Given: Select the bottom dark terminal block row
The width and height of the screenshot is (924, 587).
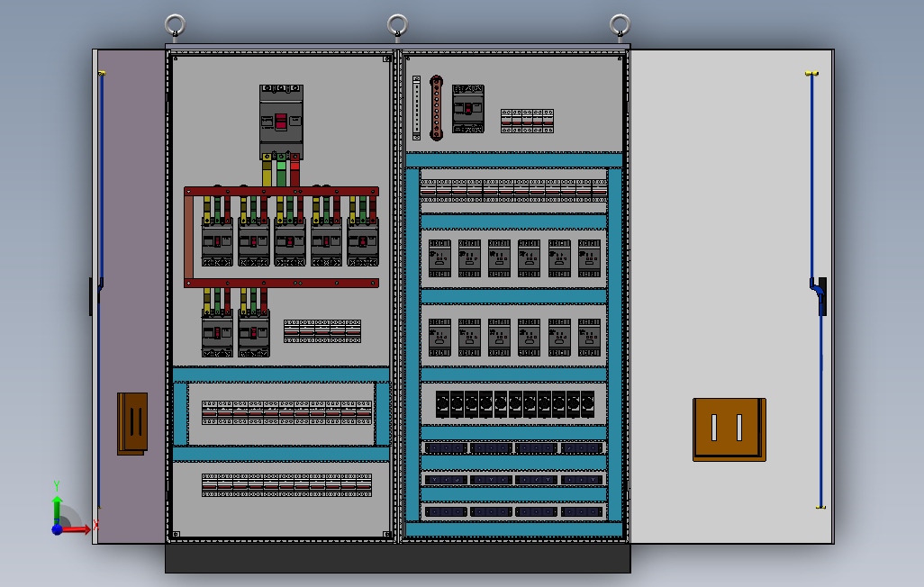Looking at the screenshot, I should pos(513,511).
